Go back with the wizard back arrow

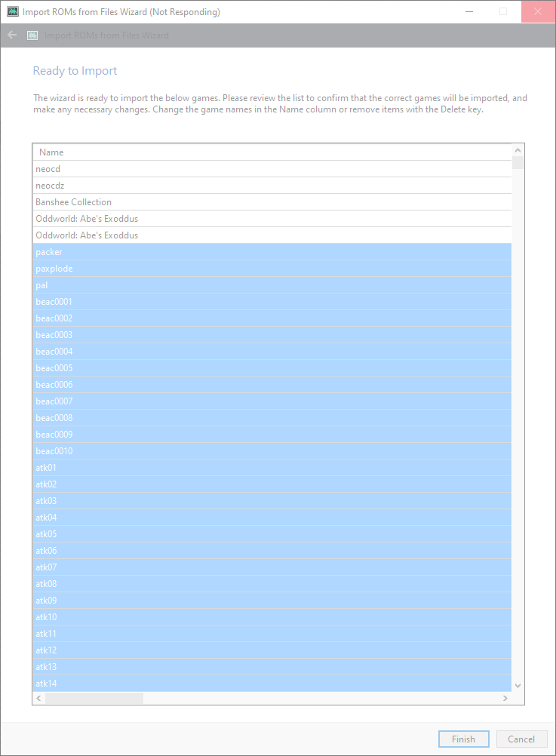point(13,35)
